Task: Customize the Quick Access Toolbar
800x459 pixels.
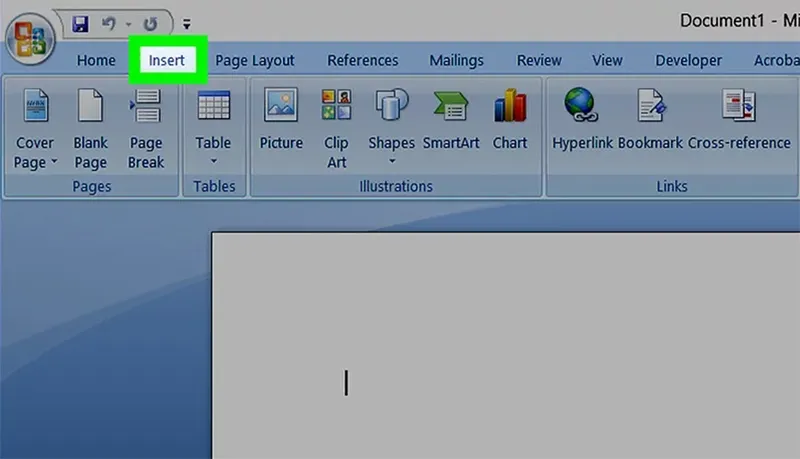Action: [187, 24]
